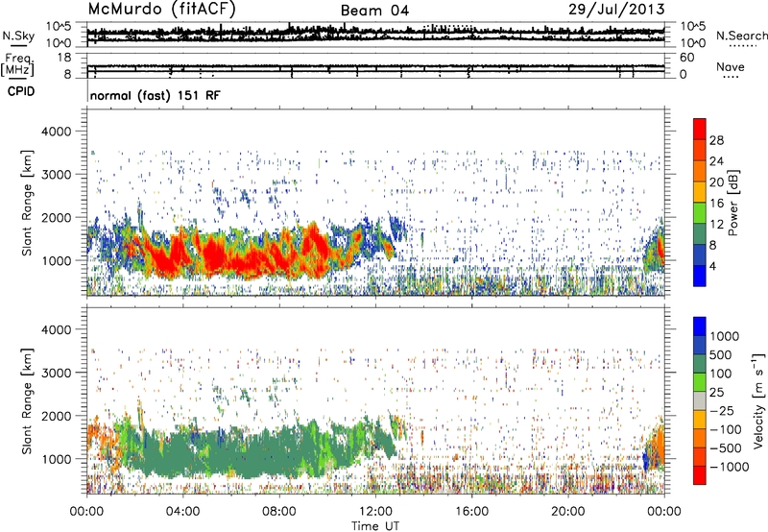This screenshot has height=532, width=768.
Task: Click the McMurdo (fitACF) title text
Action: click(161, 10)
